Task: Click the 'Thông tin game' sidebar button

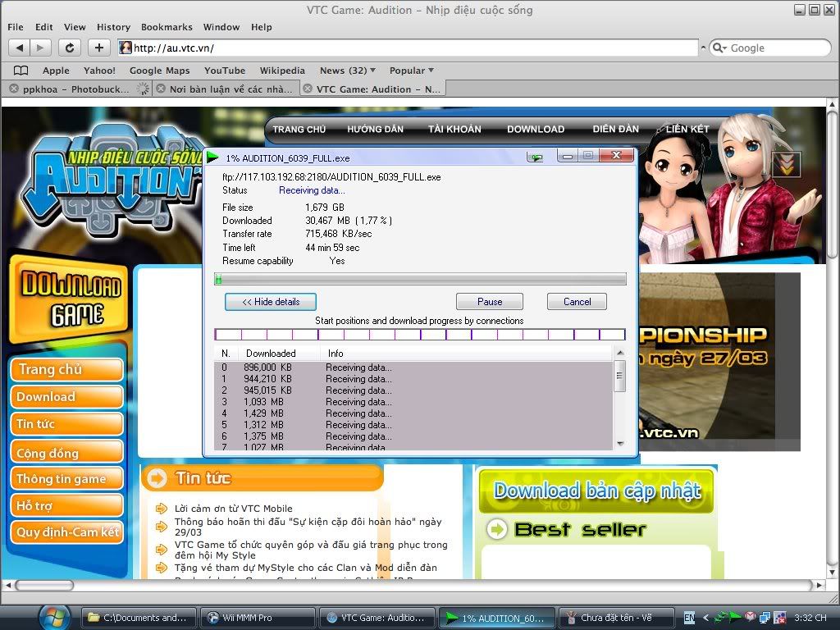Action: (67, 478)
